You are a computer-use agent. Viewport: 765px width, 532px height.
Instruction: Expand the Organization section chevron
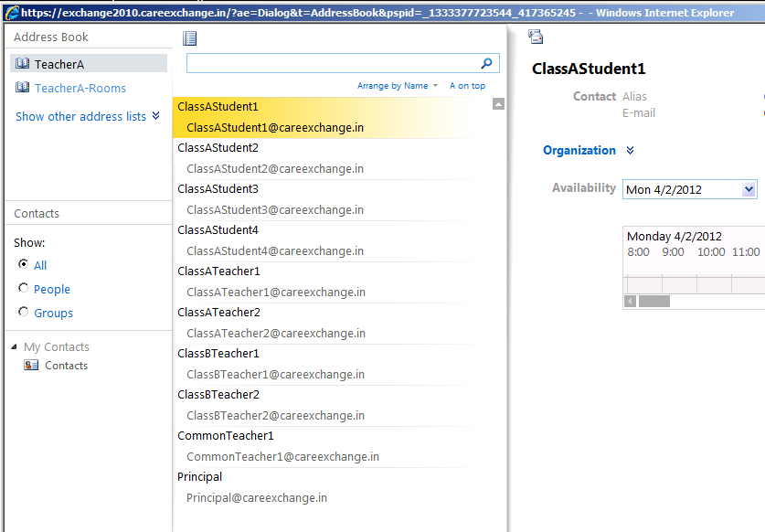click(x=630, y=150)
